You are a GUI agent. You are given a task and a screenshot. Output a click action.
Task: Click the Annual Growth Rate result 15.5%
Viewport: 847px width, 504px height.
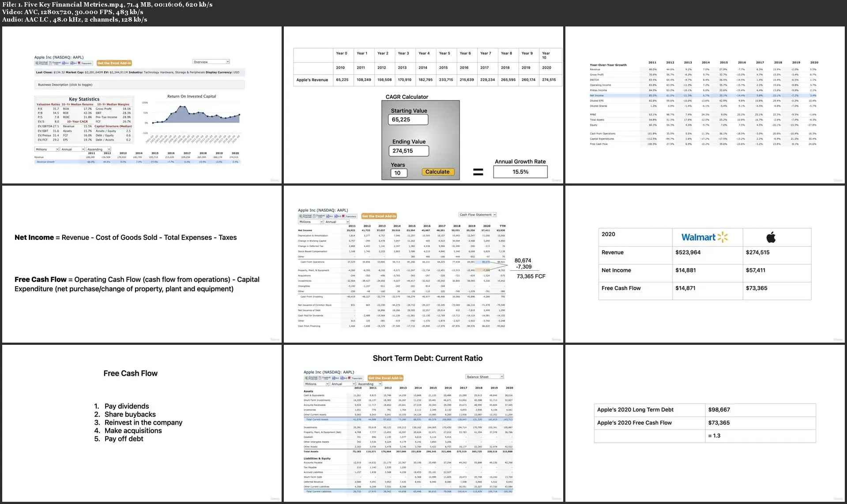(x=520, y=172)
